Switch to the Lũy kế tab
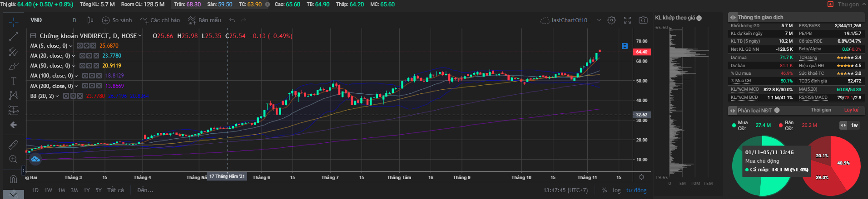This screenshot has height=199, width=868. [851, 110]
